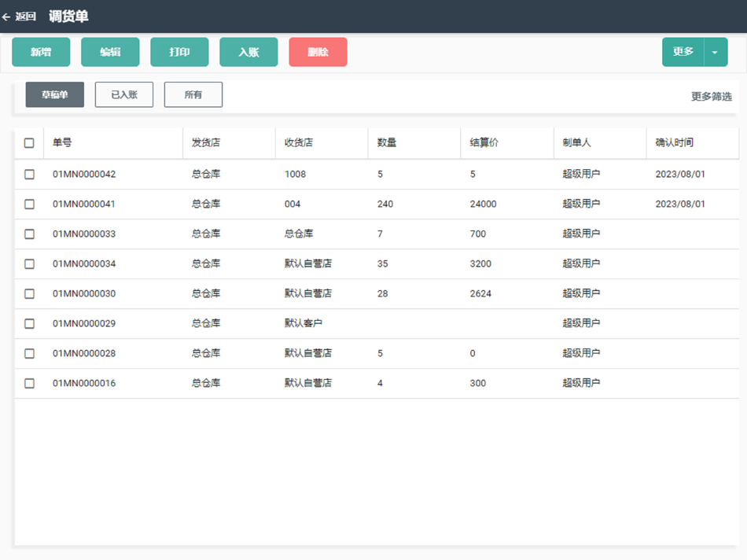Check the row 01MN0000034 checkbox
The height and width of the screenshot is (560, 747).
[29, 263]
